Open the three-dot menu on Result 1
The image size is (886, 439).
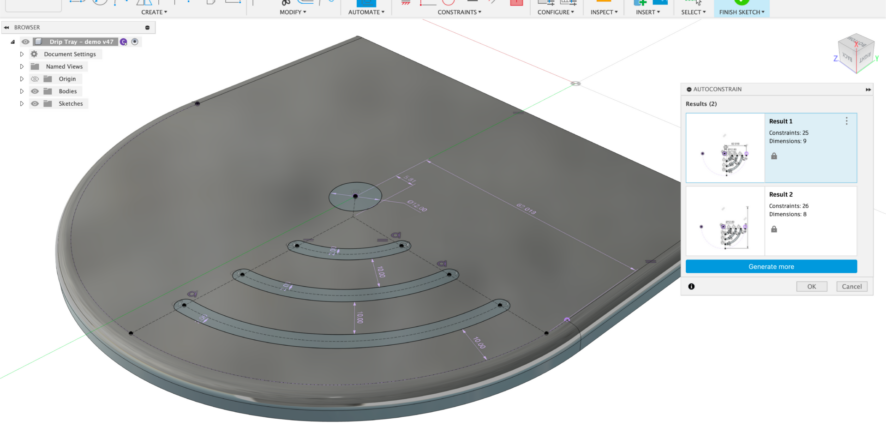tap(847, 121)
